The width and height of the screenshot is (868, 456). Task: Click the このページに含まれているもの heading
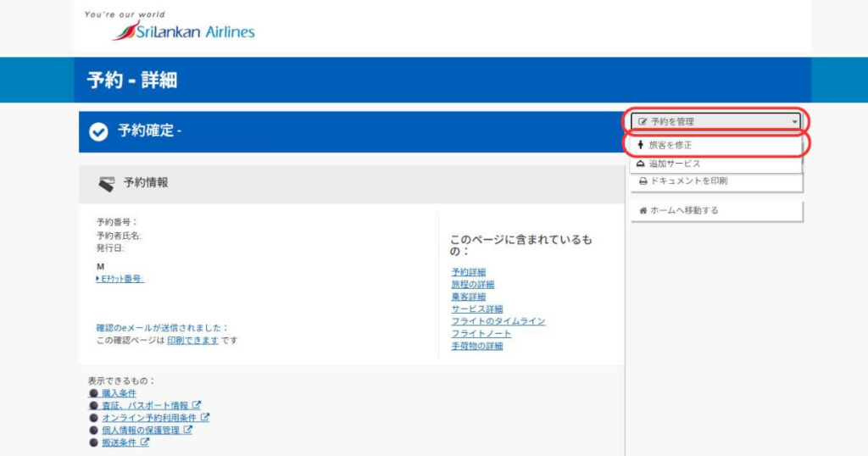point(520,245)
